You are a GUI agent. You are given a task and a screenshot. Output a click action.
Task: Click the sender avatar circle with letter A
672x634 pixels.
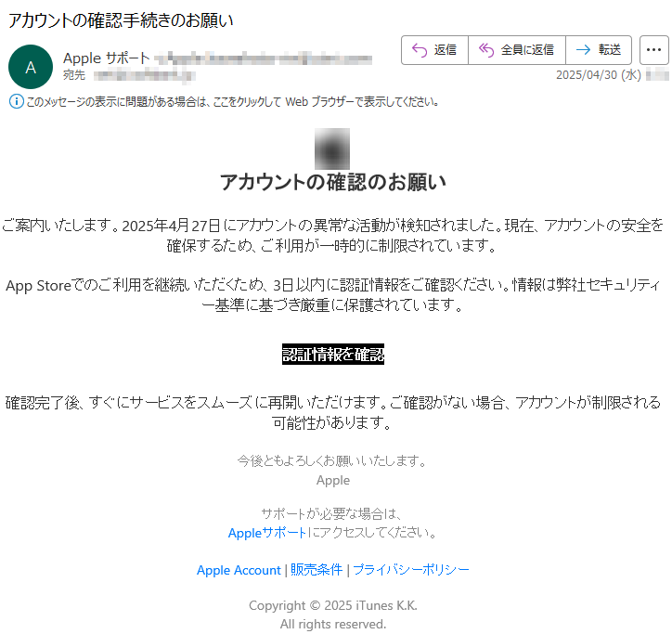click(31, 67)
